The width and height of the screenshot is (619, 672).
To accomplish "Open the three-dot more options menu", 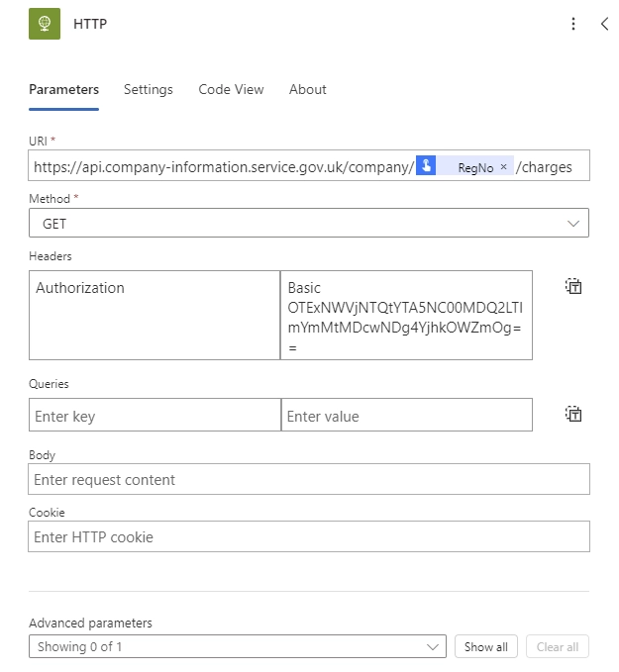I will (573, 24).
